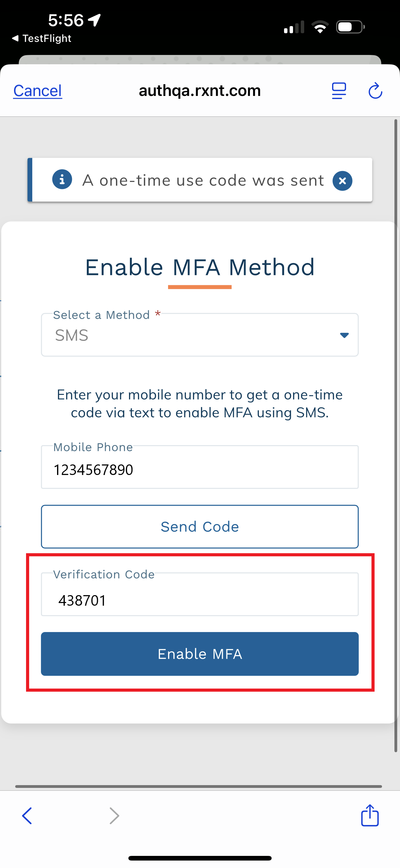Screen dimensions: 400x868
Task: Tap the browser forward arrow
Action: (114, 816)
